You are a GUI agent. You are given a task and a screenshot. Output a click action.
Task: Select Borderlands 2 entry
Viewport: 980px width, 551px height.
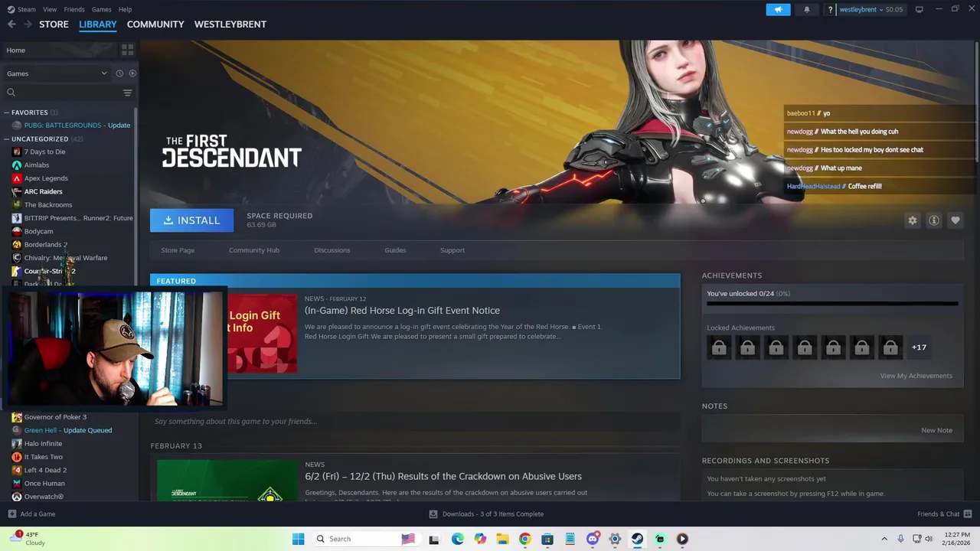click(45, 245)
